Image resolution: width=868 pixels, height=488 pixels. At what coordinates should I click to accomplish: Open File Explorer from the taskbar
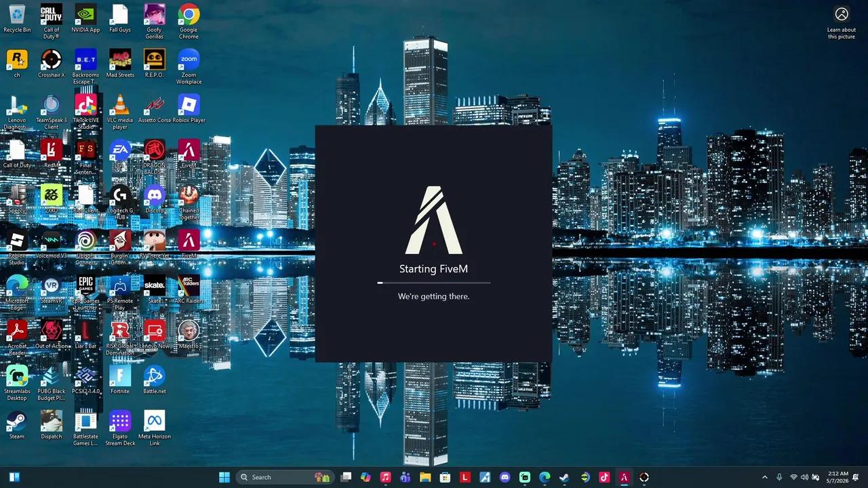coord(425,477)
